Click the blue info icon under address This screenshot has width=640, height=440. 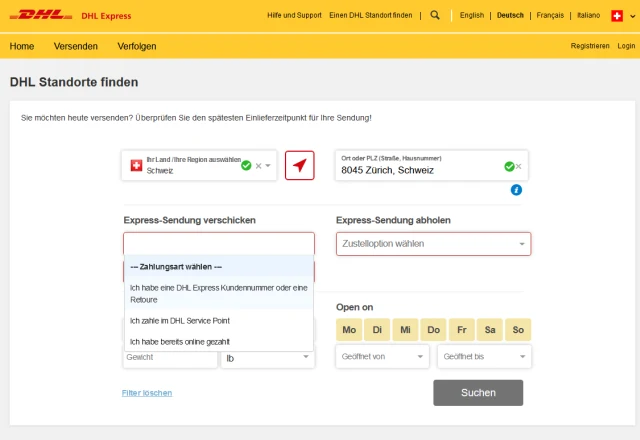coord(517,190)
